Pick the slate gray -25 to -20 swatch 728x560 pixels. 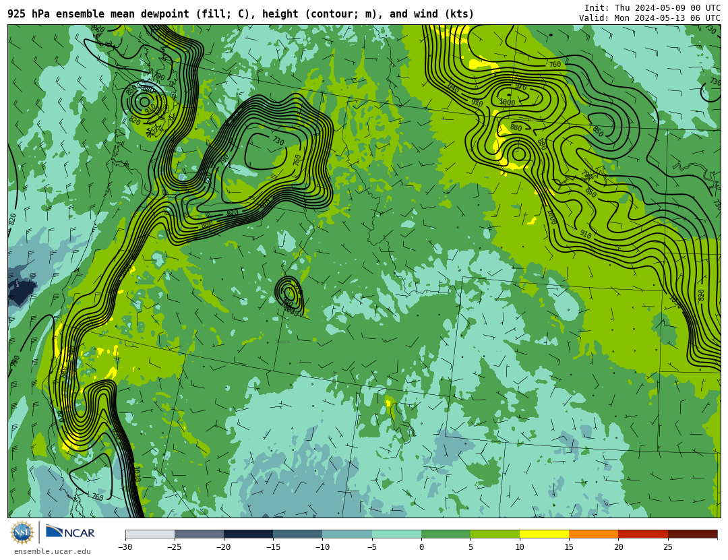pos(199,534)
